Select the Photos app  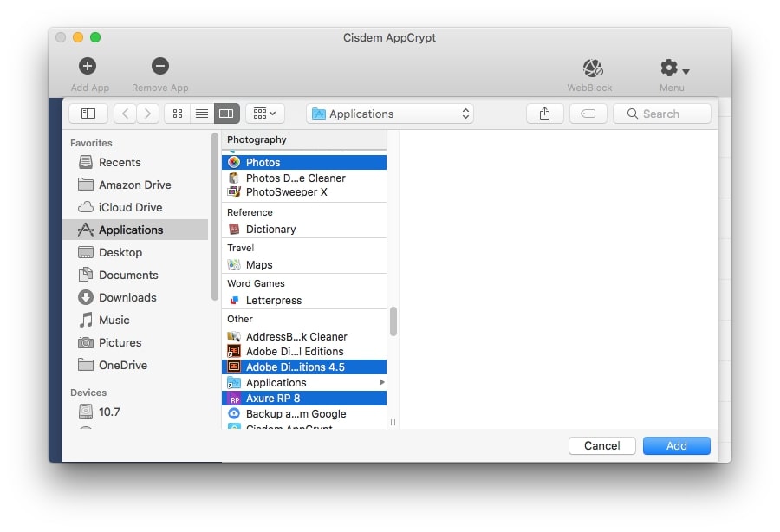[x=304, y=163]
